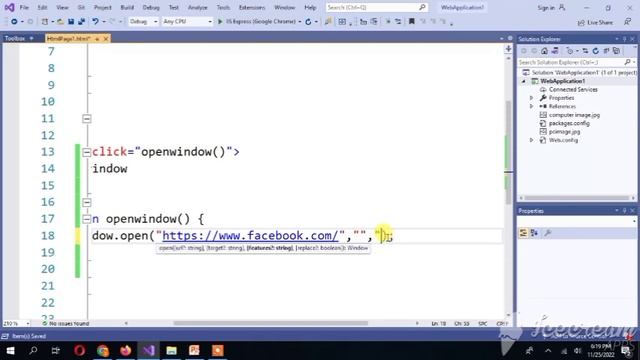Expand the References tree node
The image size is (640, 360).
tap(531, 107)
